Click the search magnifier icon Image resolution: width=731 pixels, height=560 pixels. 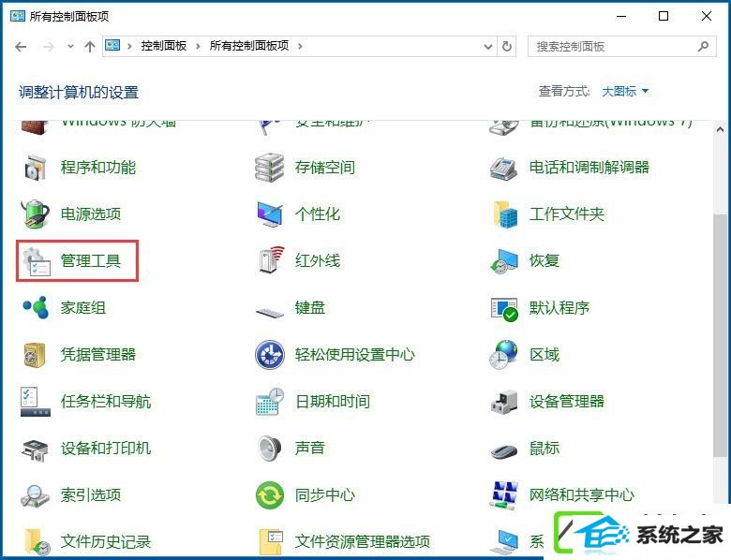tap(704, 46)
